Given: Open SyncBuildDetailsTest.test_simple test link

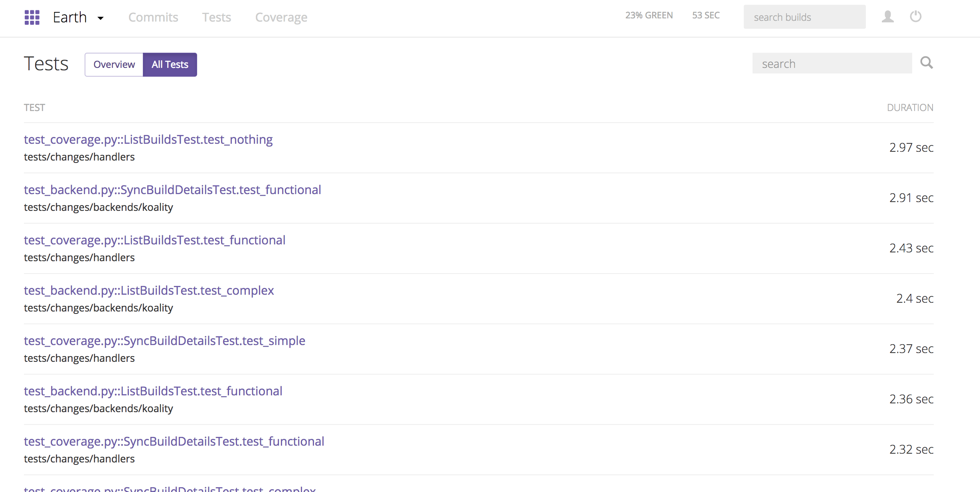Looking at the screenshot, I should pos(164,341).
